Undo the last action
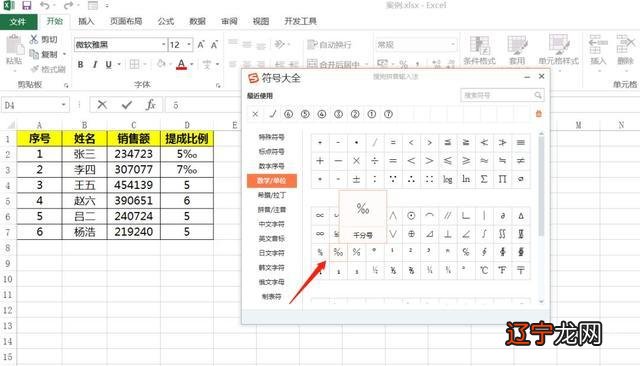The width and height of the screenshot is (640, 366). coord(44,6)
